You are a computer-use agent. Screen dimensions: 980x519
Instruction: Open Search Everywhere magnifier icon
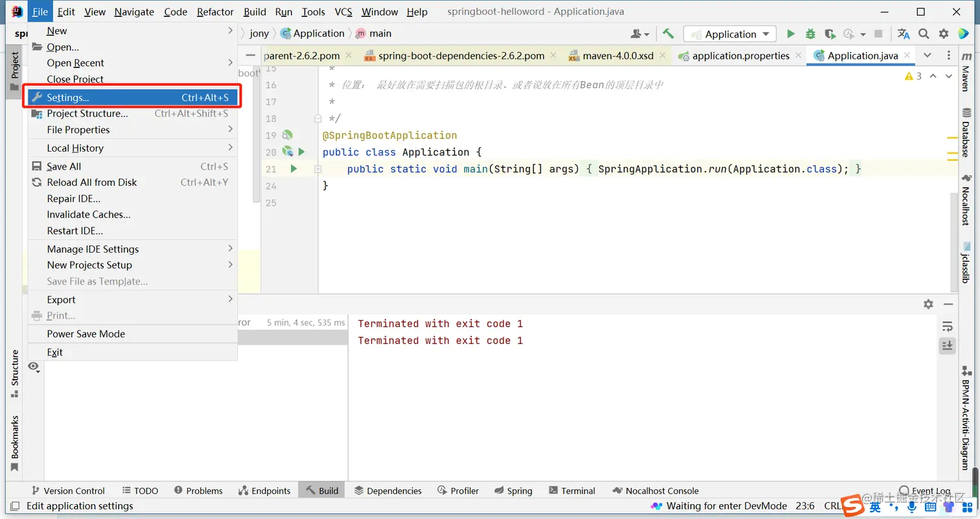[x=924, y=34]
